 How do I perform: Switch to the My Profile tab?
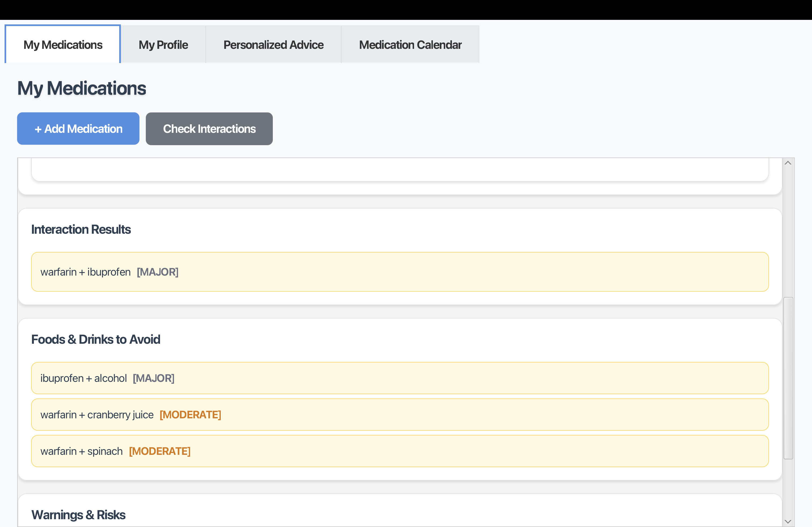point(163,45)
